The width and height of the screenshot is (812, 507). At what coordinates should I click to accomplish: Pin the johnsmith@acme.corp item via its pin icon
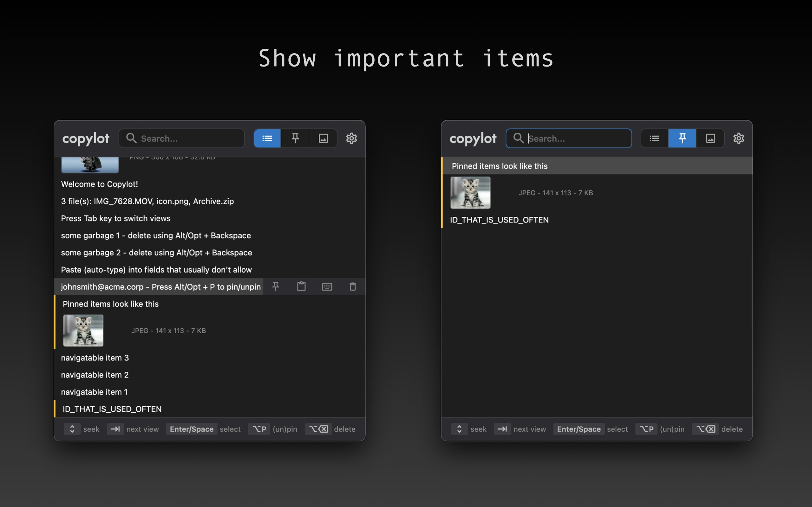tap(275, 286)
